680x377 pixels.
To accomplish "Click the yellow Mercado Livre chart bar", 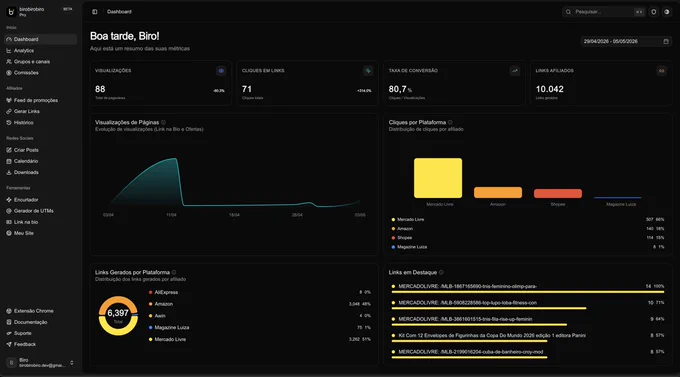I will [438, 178].
